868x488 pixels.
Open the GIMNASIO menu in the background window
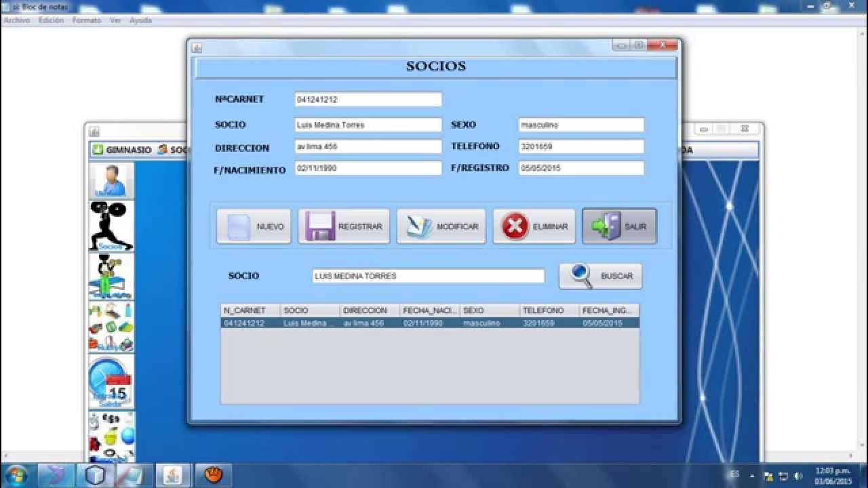tap(122, 150)
